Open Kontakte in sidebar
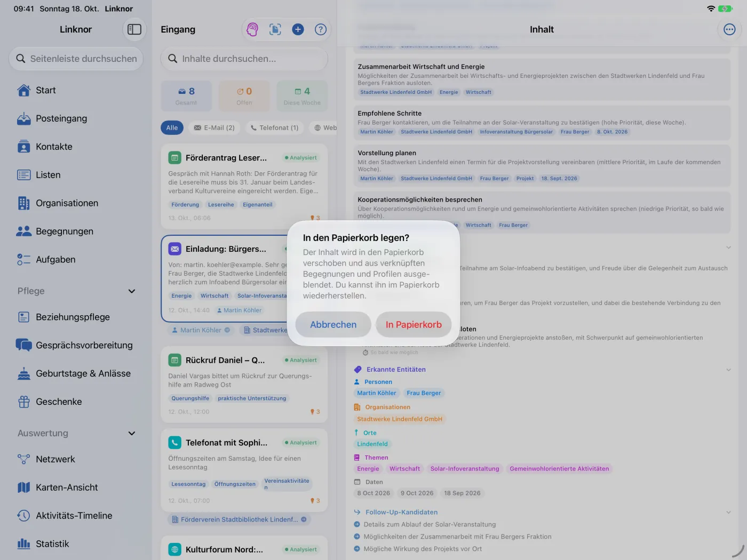747x560 pixels. 76,147
